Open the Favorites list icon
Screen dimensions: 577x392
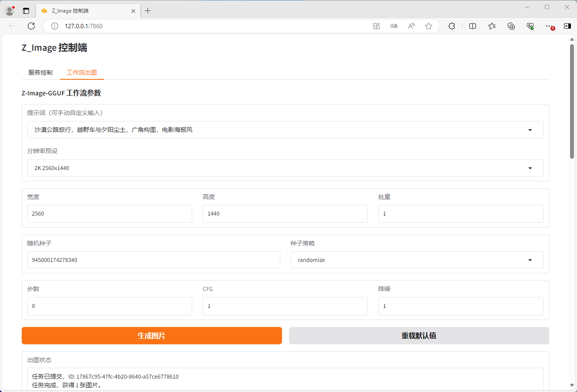click(492, 26)
